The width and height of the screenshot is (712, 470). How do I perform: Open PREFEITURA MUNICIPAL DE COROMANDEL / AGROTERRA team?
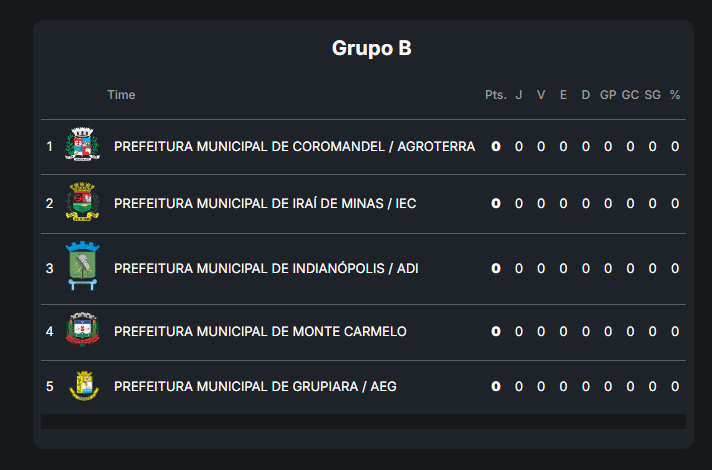(x=294, y=146)
